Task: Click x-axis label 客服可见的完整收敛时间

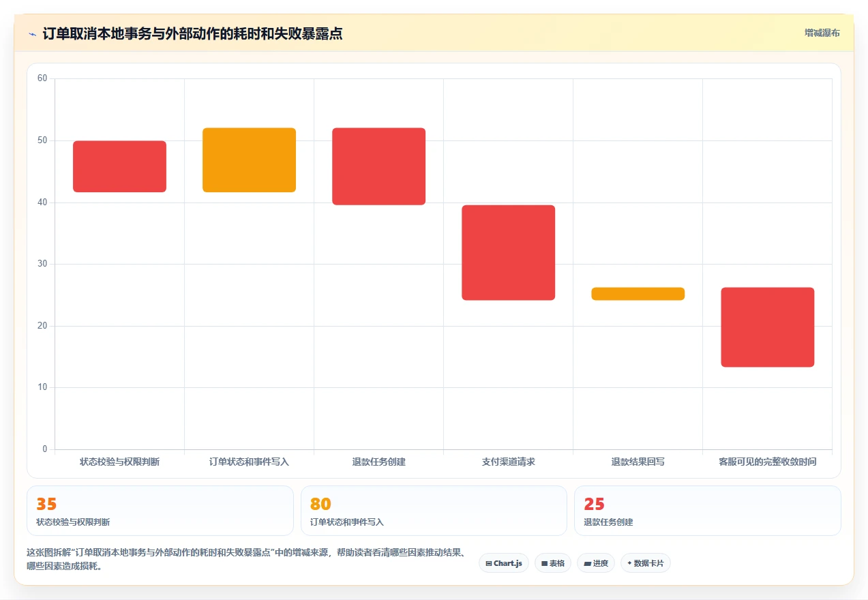Action: [x=767, y=462]
